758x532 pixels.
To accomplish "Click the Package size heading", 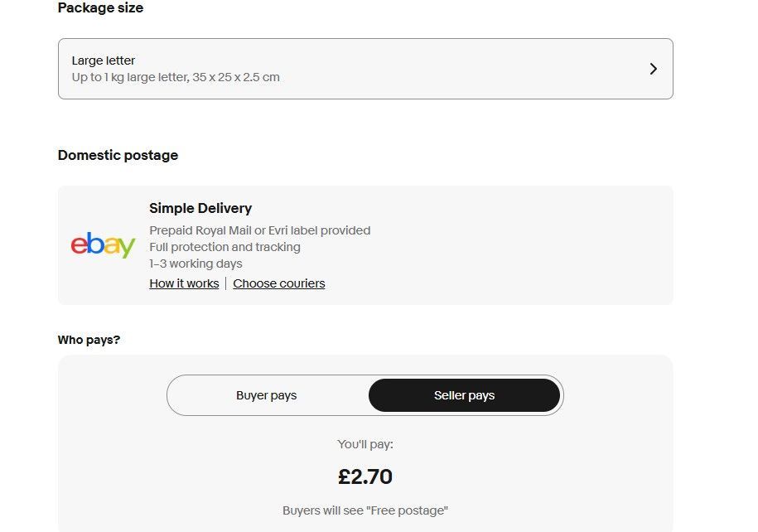I will point(100,7).
